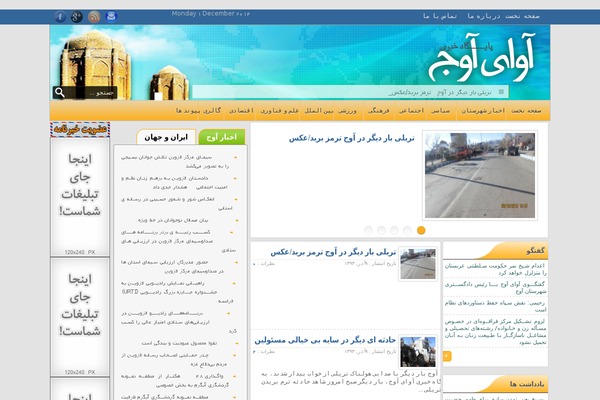Open «صفحه نخست» in the blue top bar
This screenshot has height=400, width=600.
522,16
